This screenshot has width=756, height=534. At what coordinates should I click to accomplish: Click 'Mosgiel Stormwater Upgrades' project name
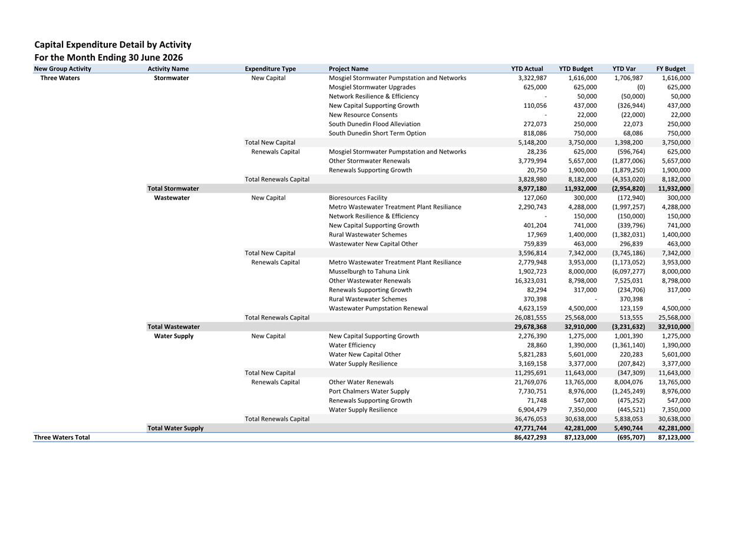[x=372, y=87]
